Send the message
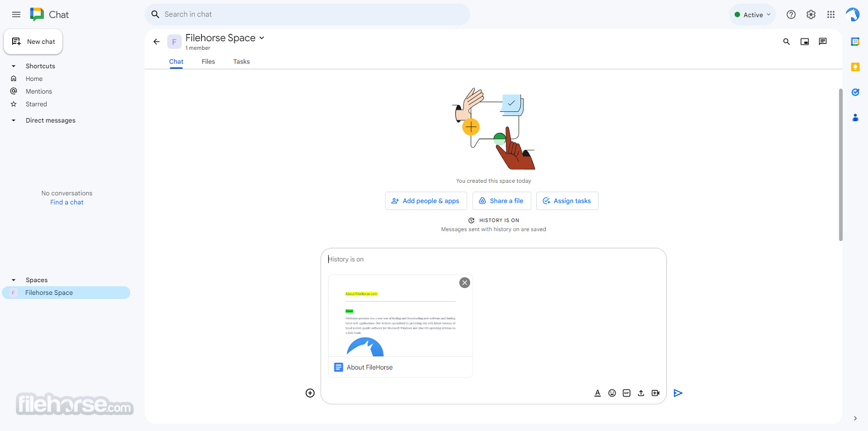 [x=678, y=393]
